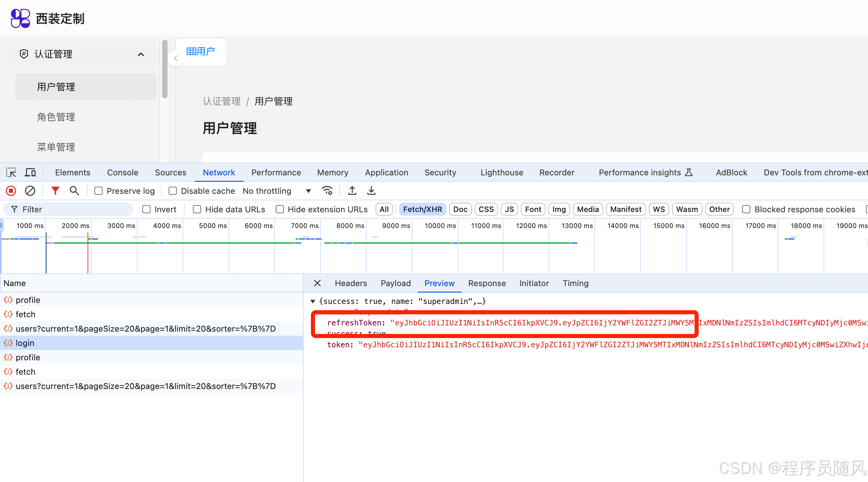868x482 pixels.
Task: Click the sidebar vertical scrollbar
Action: tap(165, 69)
